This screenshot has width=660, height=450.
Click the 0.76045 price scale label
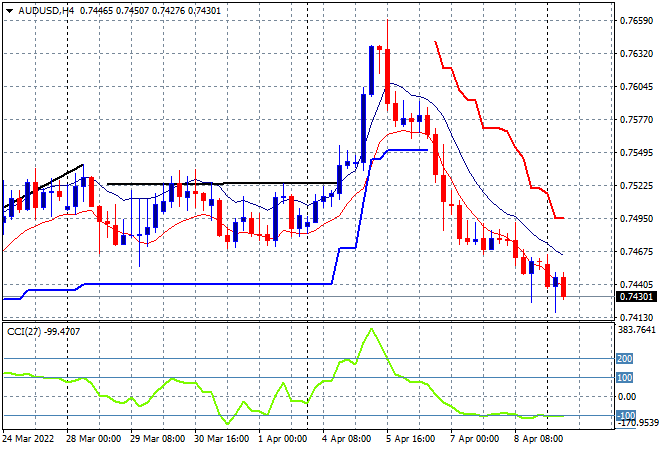636,87
